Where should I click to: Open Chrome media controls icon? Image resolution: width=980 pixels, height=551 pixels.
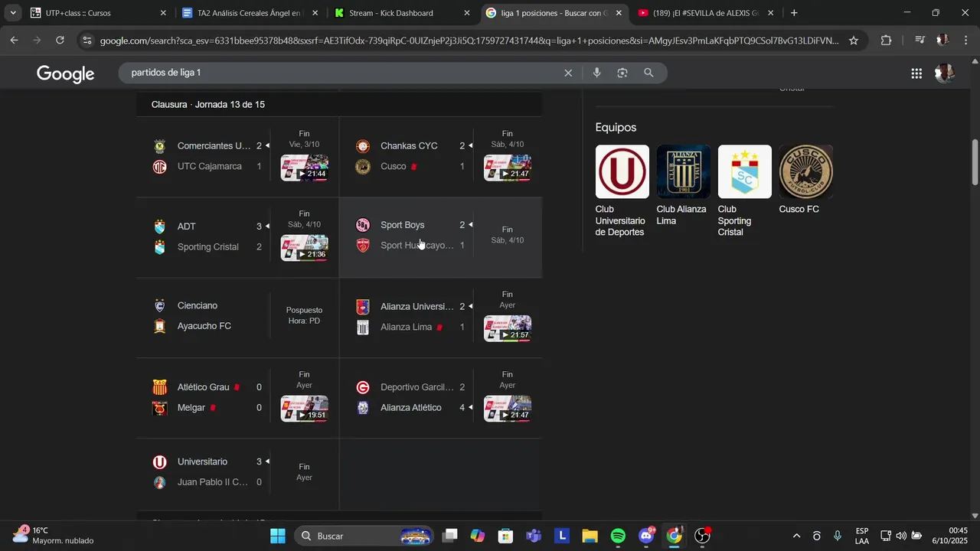(920, 41)
